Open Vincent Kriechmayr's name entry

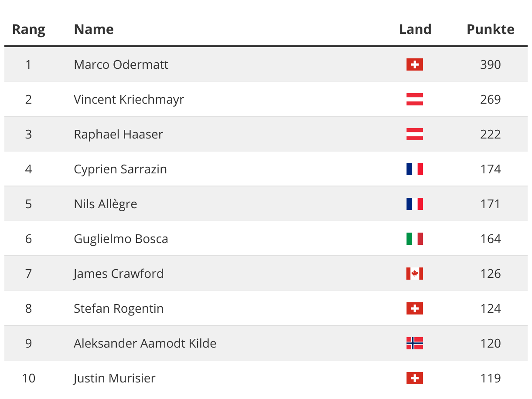point(129,99)
